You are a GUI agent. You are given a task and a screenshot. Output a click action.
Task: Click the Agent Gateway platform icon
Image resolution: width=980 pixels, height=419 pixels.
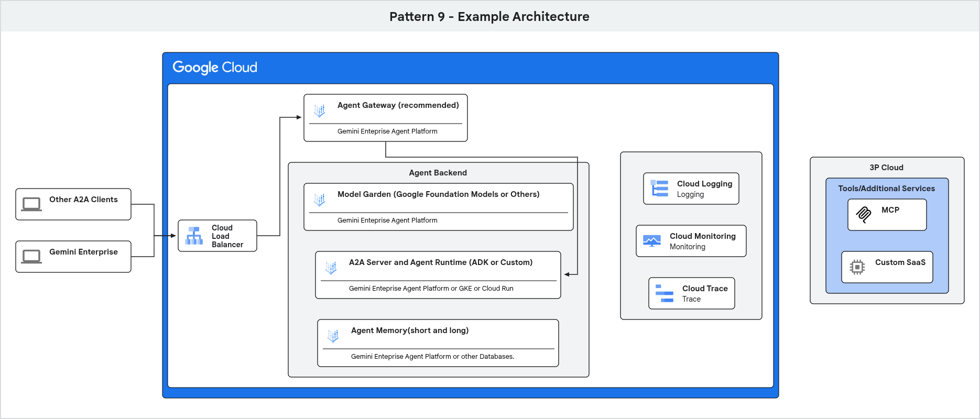pos(320,111)
